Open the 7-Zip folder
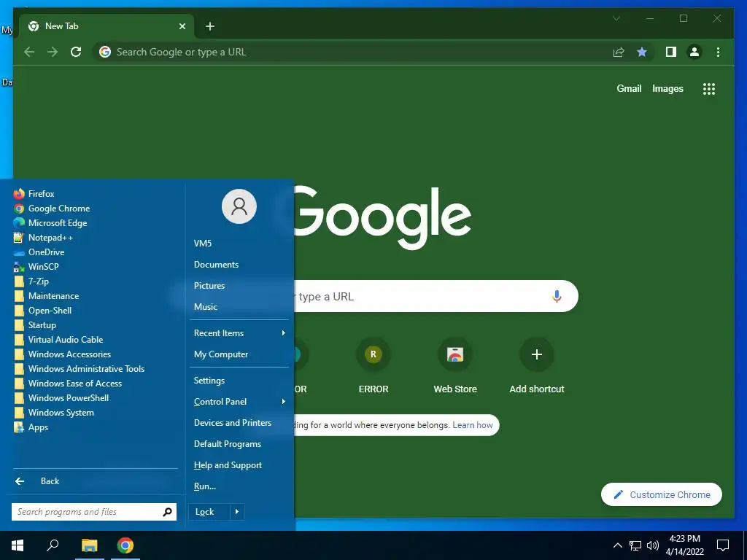 coord(31,281)
